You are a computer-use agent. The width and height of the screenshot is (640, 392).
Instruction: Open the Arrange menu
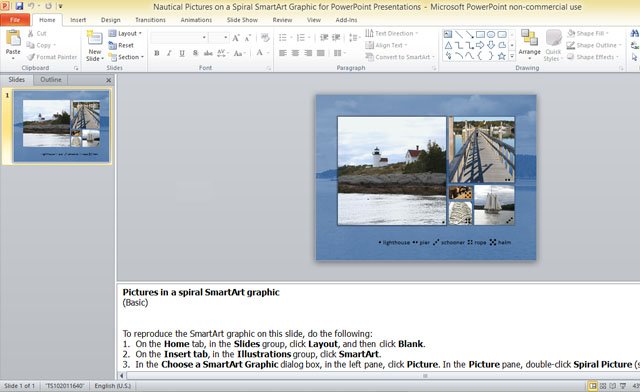tap(529, 44)
